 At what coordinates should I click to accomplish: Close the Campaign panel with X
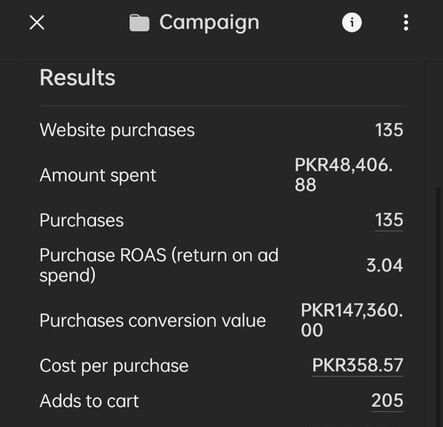[37, 23]
